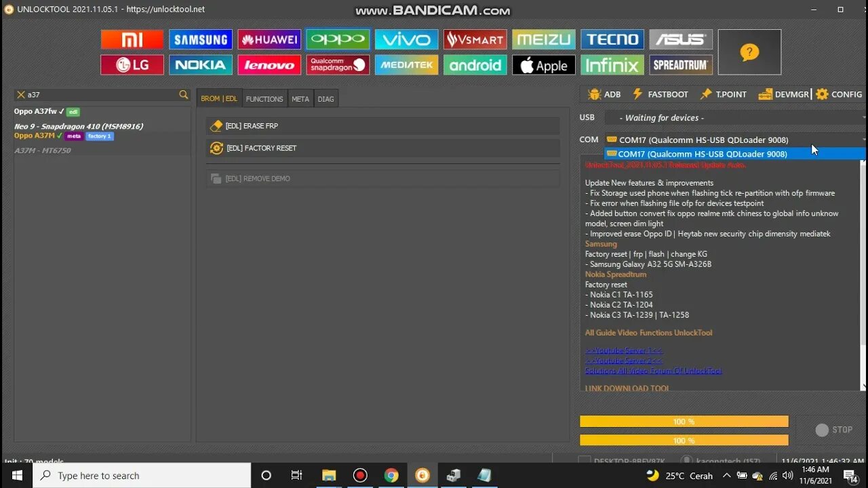Show hidden tray icons chevron

(x=726, y=476)
